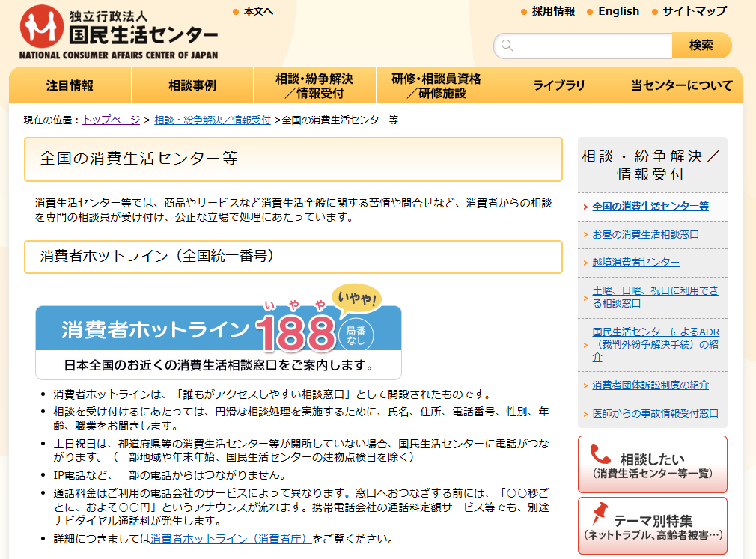Focus the site search text field
The height and width of the screenshot is (559, 756).
click(591, 46)
